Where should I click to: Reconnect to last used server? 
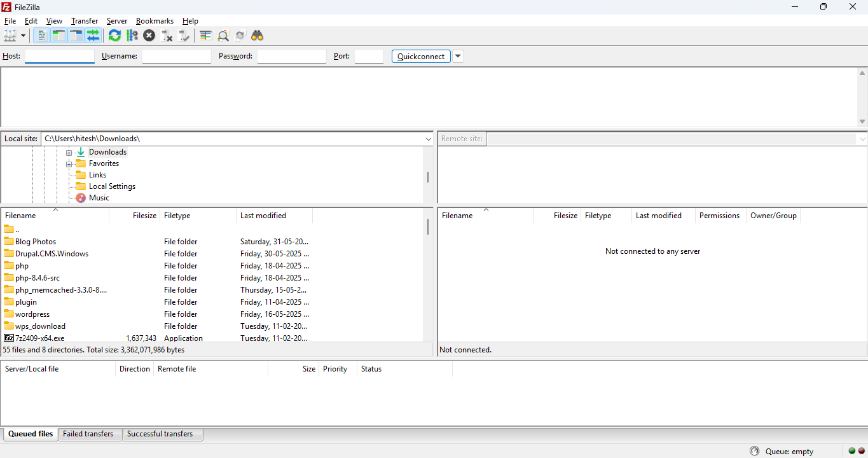(184, 36)
